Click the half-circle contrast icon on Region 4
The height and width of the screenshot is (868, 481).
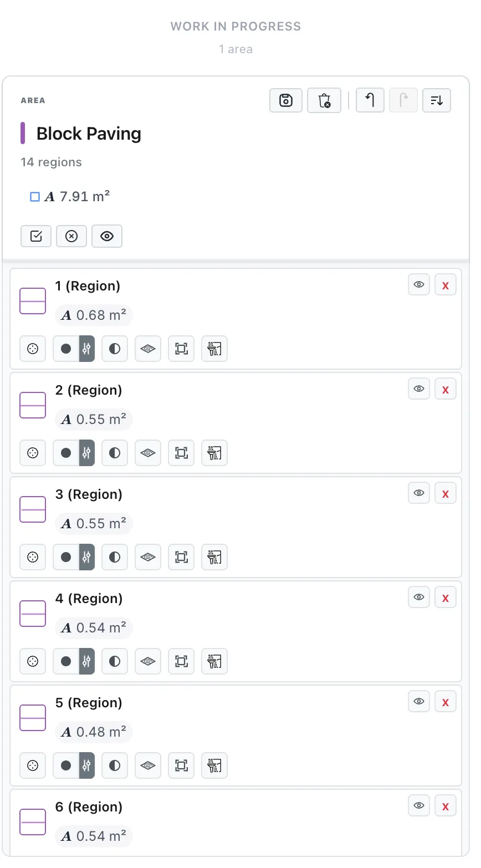pyautogui.click(x=115, y=661)
